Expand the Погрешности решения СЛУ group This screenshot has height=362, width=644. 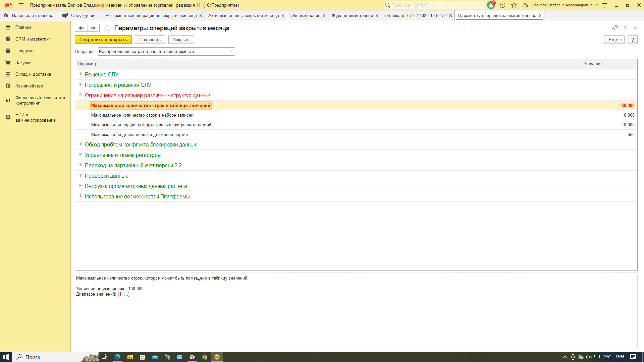click(80, 84)
